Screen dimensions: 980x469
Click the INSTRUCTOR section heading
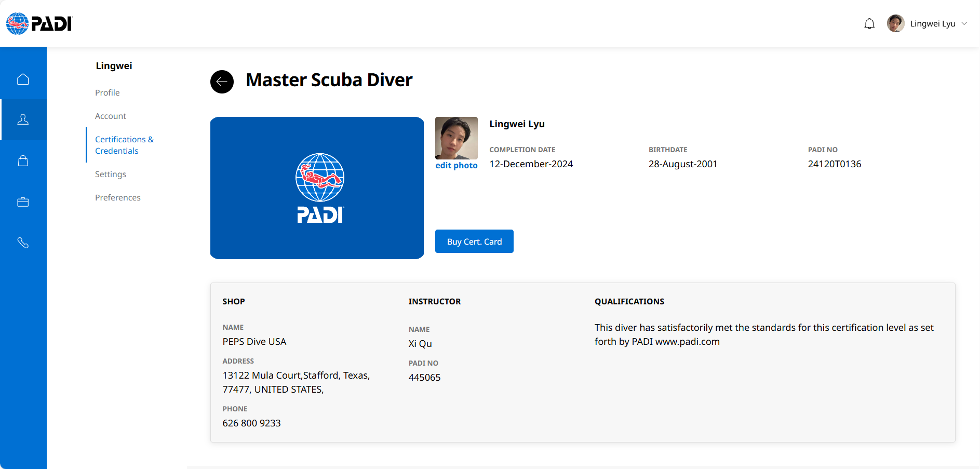(435, 302)
